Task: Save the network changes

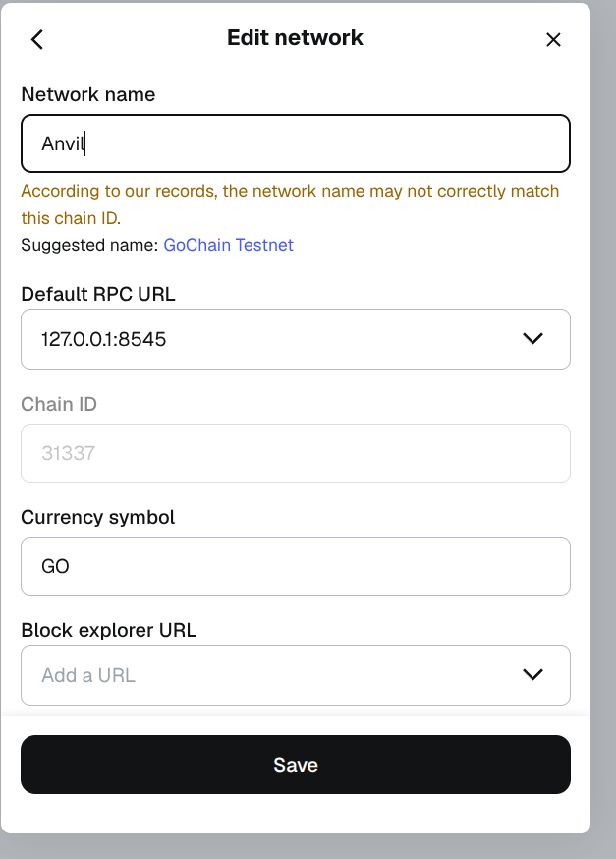Action: tap(296, 765)
